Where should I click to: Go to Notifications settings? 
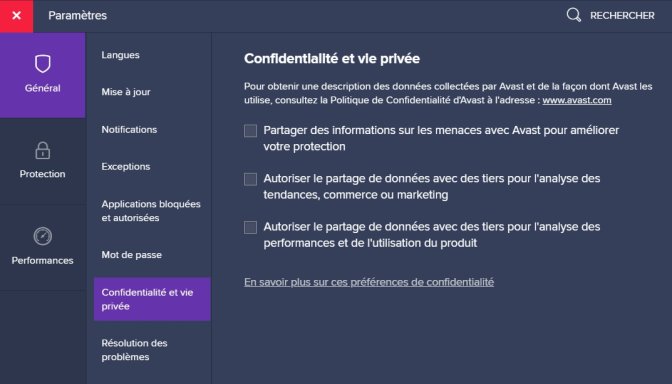tap(129, 129)
